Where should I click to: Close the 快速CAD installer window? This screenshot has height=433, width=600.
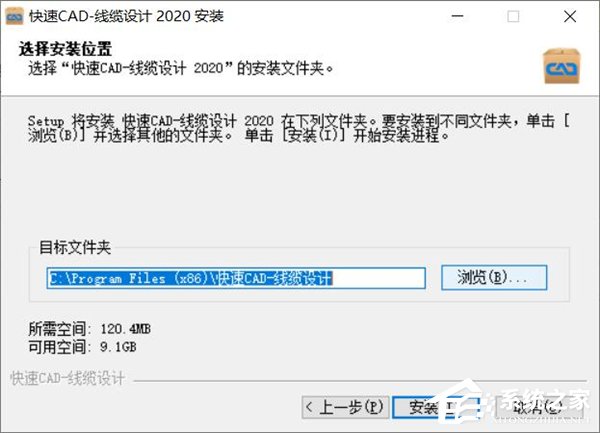(570, 16)
